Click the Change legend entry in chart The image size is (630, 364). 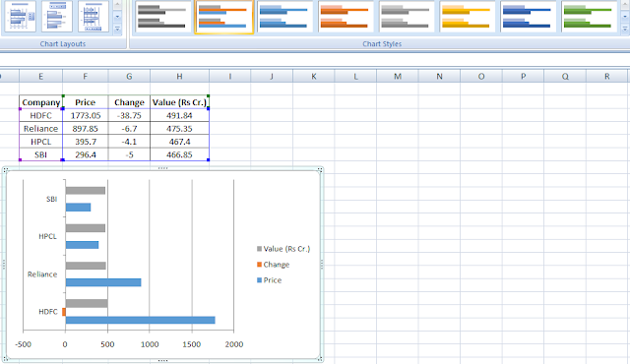274,265
